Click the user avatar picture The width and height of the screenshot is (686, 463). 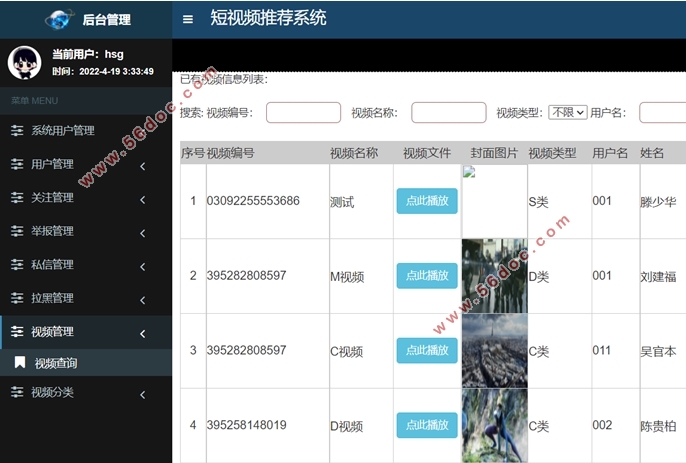[25, 63]
